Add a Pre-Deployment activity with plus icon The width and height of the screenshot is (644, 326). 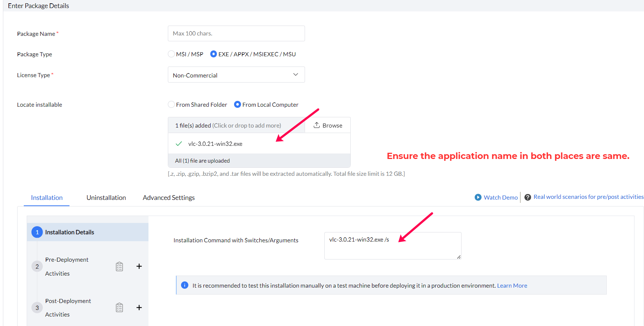coord(139,266)
